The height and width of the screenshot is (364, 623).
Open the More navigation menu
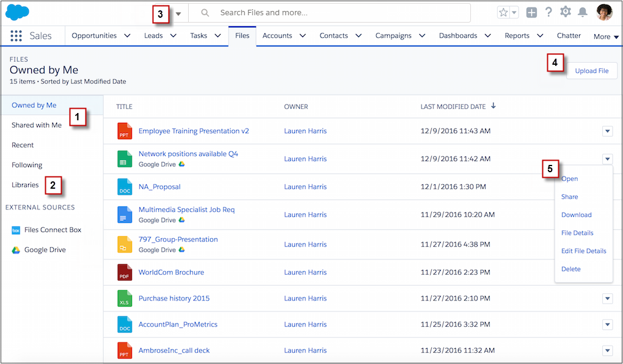(606, 37)
